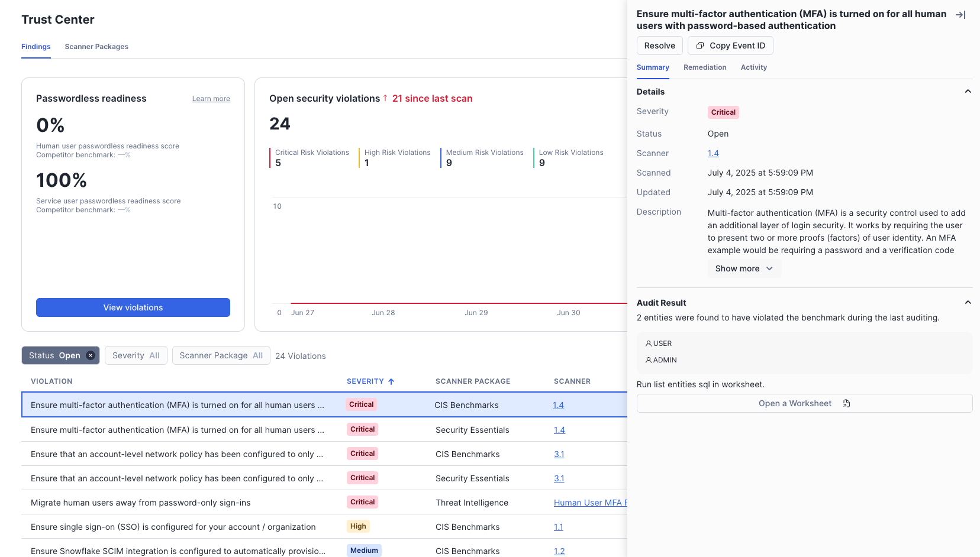Click the red up arrow beside violation count
Image resolution: width=980 pixels, height=557 pixels.
pos(385,98)
